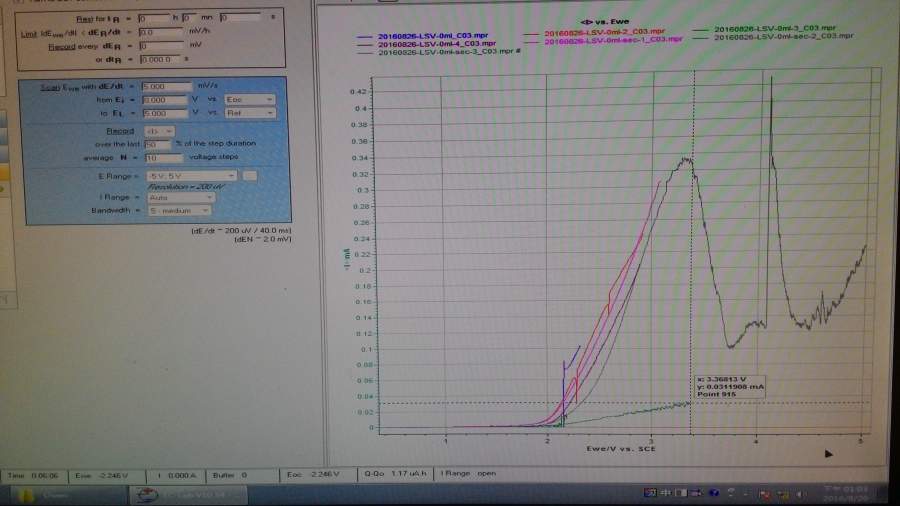This screenshot has height=506, width=900.
Task: Open the Bandwidth medium dropdown
Action: tap(180, 210)
